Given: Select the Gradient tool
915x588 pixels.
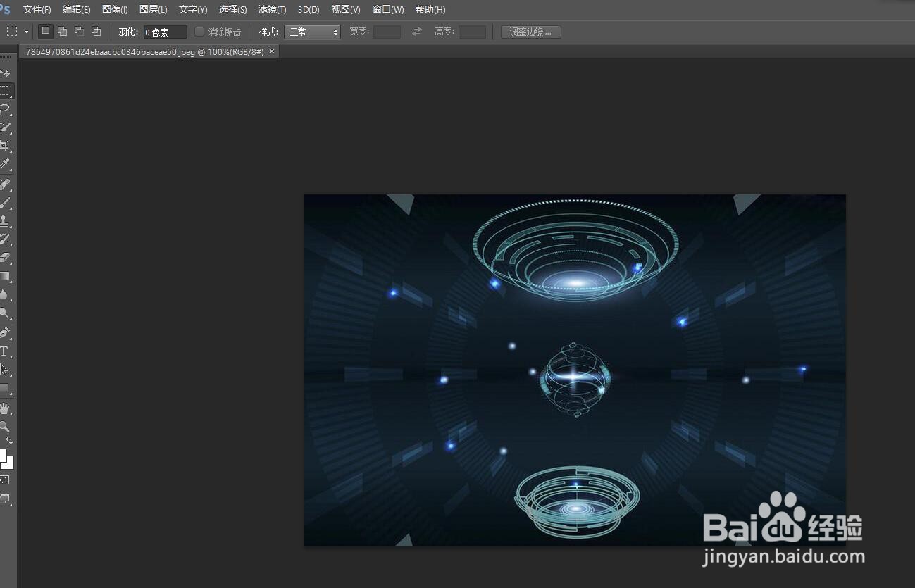Looking at the screenshot, I should pyautogui.click(x=6, y=276).
